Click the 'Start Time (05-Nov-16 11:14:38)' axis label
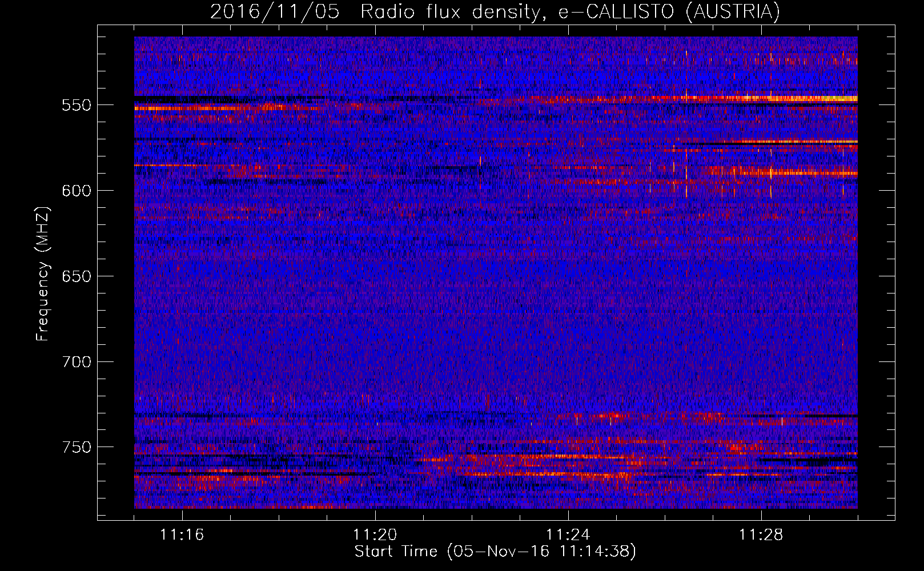This screenshot has width=924, height=571. point(495,552)
